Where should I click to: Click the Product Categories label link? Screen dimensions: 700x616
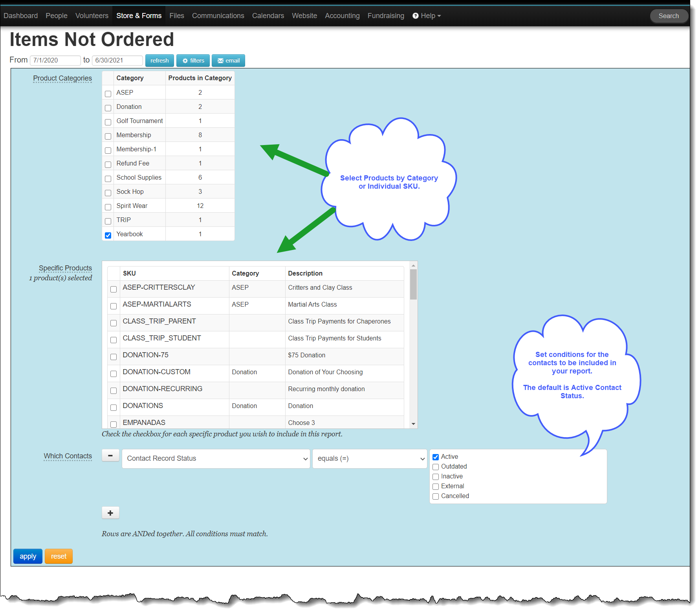click(x=62, y=78)
